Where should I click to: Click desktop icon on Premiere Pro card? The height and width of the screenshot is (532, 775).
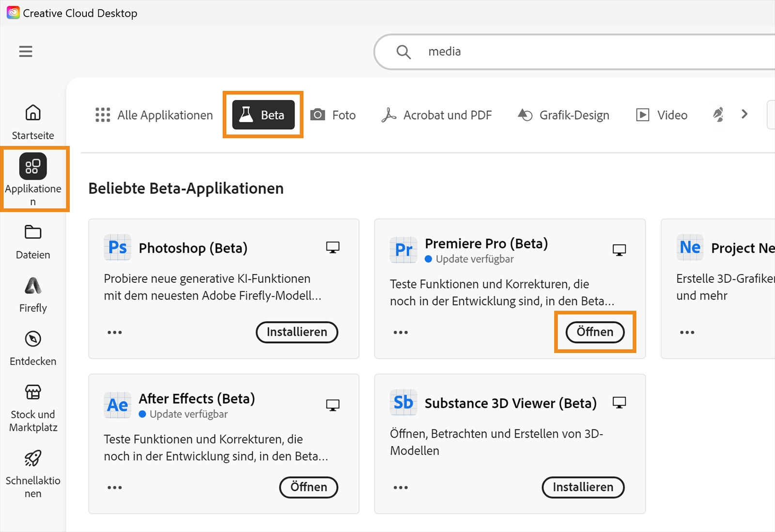619,250
